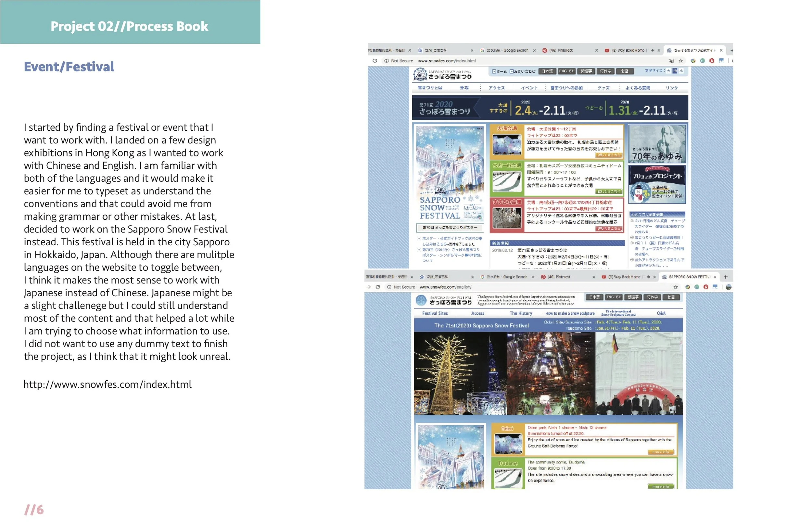The width and height of the screenshot is (812, 525).
Task: Click the Not Secure info icon at snowfes.com/english/
Action: click(389, 287)
